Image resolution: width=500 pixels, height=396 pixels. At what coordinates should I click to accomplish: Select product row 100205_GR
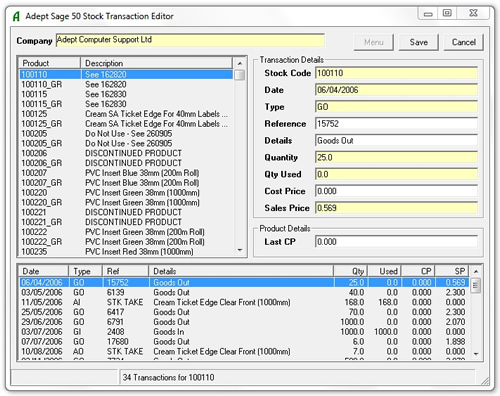click(126, 143)
